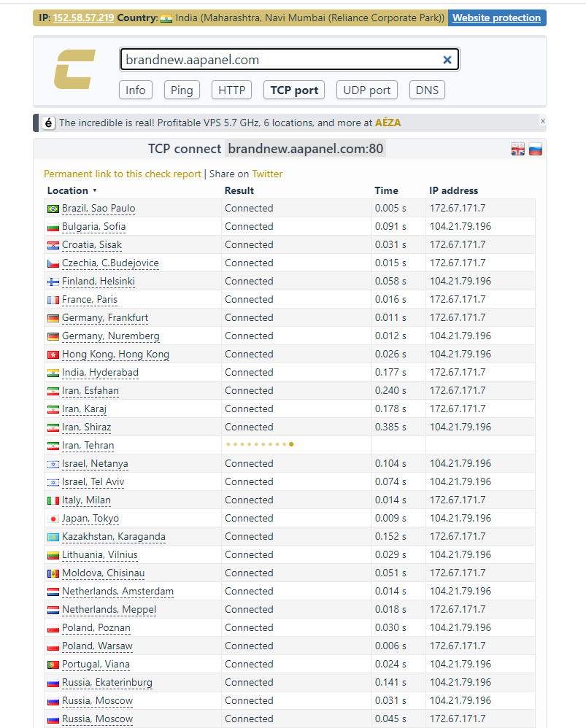Click the Time column header

386,191
